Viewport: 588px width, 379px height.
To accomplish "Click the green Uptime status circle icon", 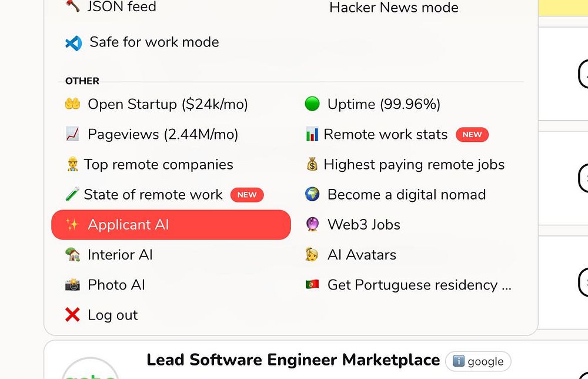I will (x=312, y=104).
